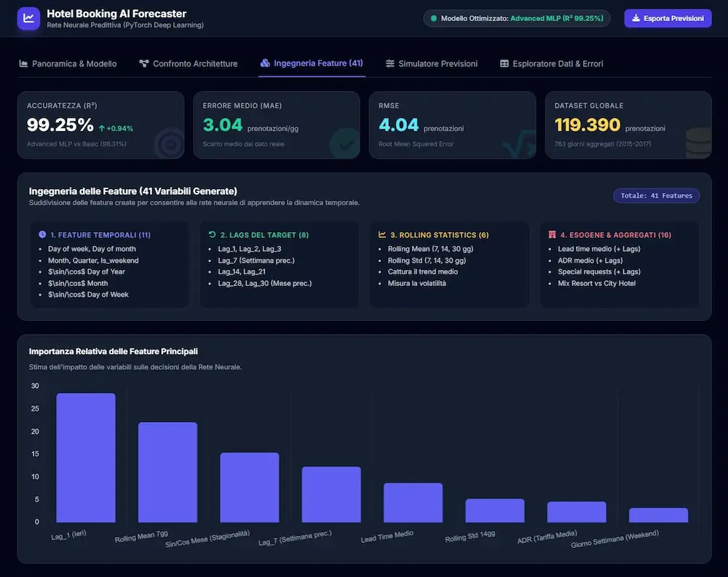728x577 pixels.
Task: Open the Simulatore Previsioni tab
Action: [431, 63]
